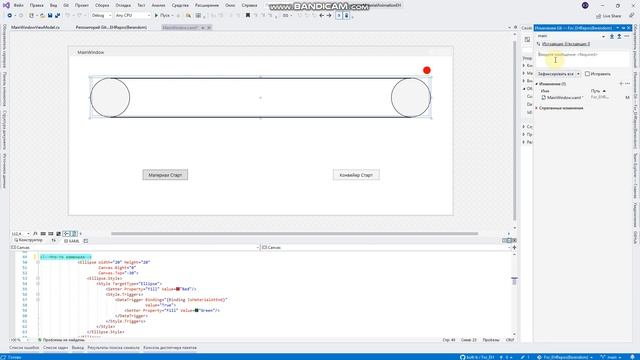Open the Правка menu

pyautogui.click(x=37, y=5)
